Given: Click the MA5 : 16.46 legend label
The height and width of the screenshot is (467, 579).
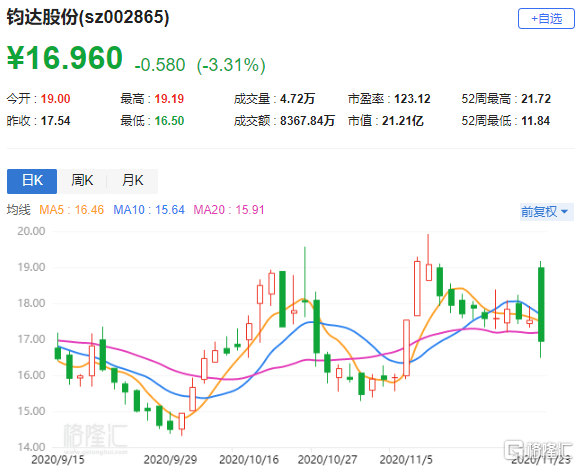Looking at the screenshot, I should pyautogui.click(x=72, y=210).
